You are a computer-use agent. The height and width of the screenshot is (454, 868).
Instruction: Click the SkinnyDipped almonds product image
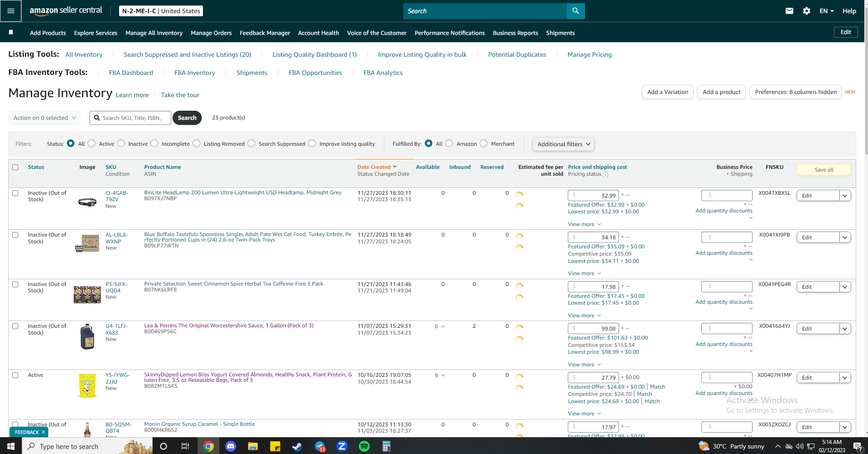tap(87, 385)
